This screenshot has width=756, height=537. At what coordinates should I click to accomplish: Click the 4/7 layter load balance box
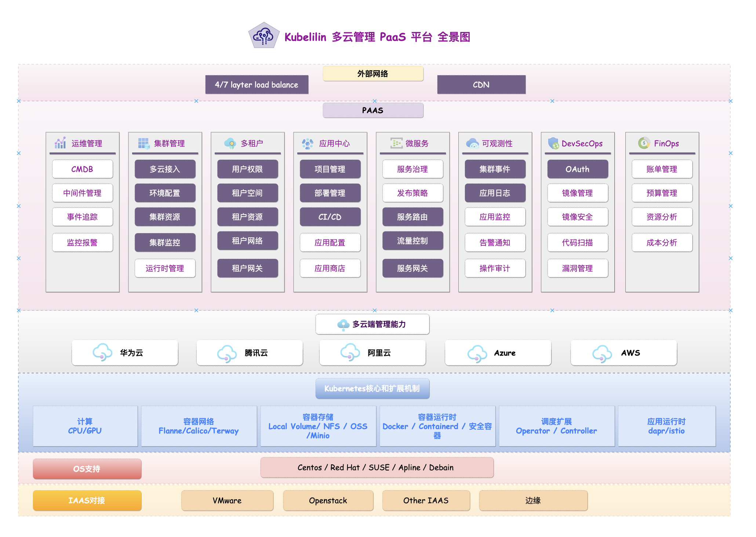(257, 84)
